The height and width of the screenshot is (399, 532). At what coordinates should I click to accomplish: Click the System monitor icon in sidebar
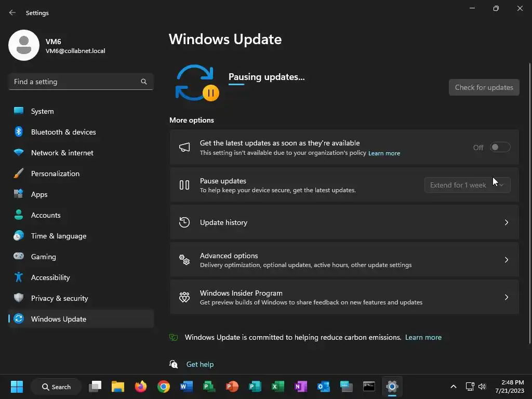[19, 111]
